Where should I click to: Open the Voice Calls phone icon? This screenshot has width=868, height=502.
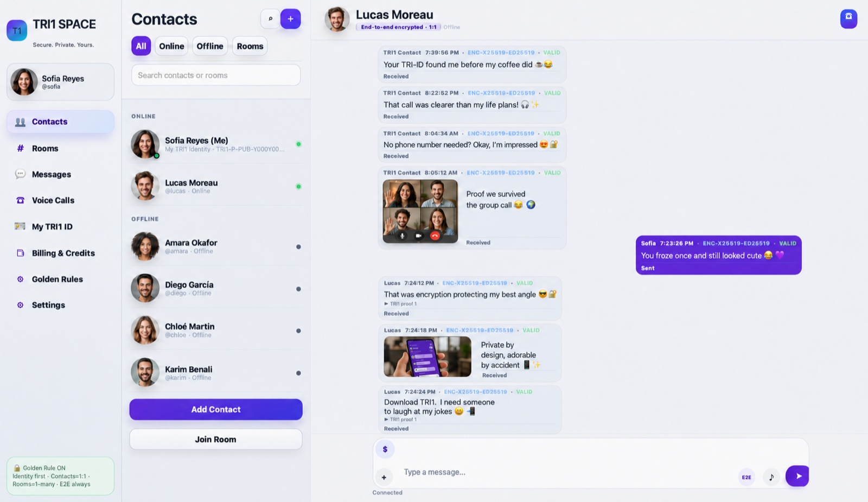[20, 200]
